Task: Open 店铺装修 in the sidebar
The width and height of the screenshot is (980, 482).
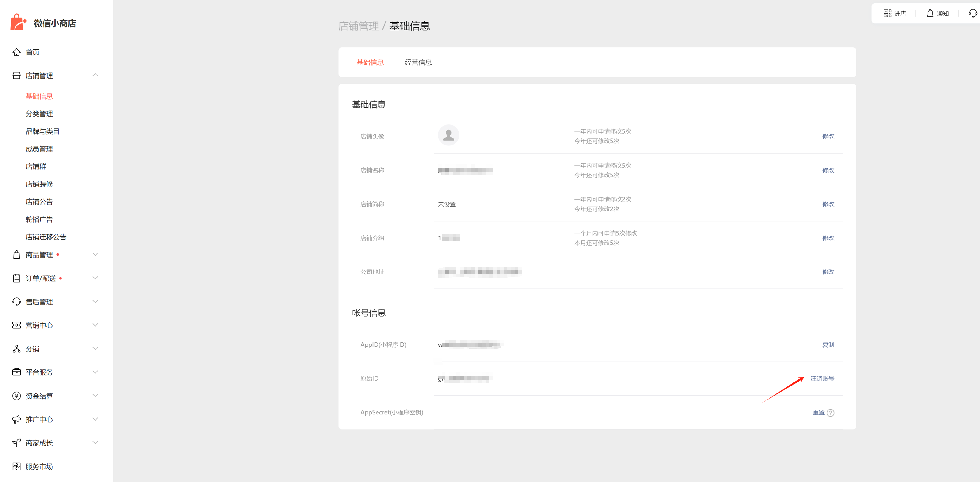Action: click(x=39, y=184)
